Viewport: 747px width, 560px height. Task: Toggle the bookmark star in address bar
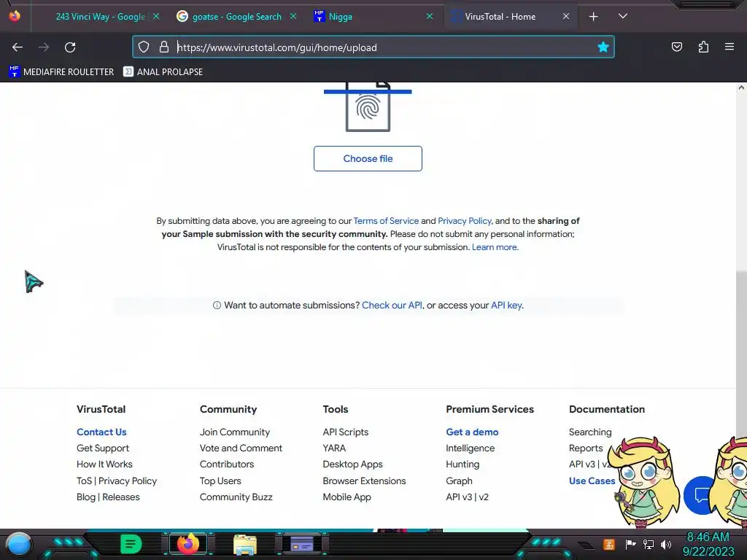click(x=603, y=47)
